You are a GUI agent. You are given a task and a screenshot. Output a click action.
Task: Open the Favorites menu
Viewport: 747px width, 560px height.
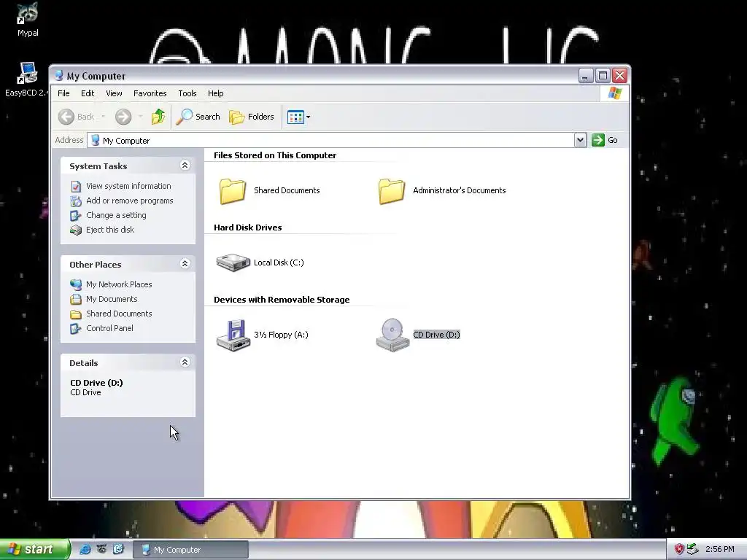[150, 93]
